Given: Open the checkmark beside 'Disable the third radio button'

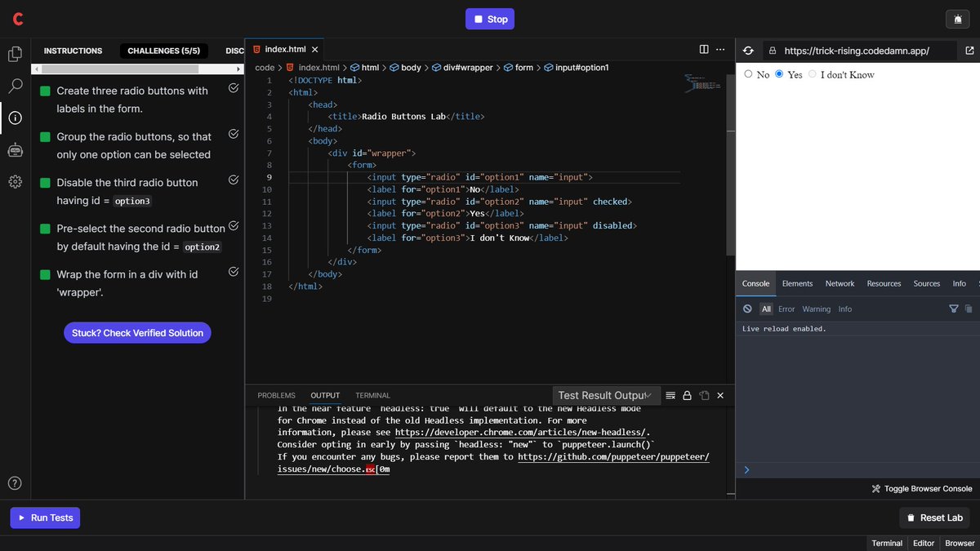Looking at the screenshot, I should pyautogui.click(x=234, y=180).
